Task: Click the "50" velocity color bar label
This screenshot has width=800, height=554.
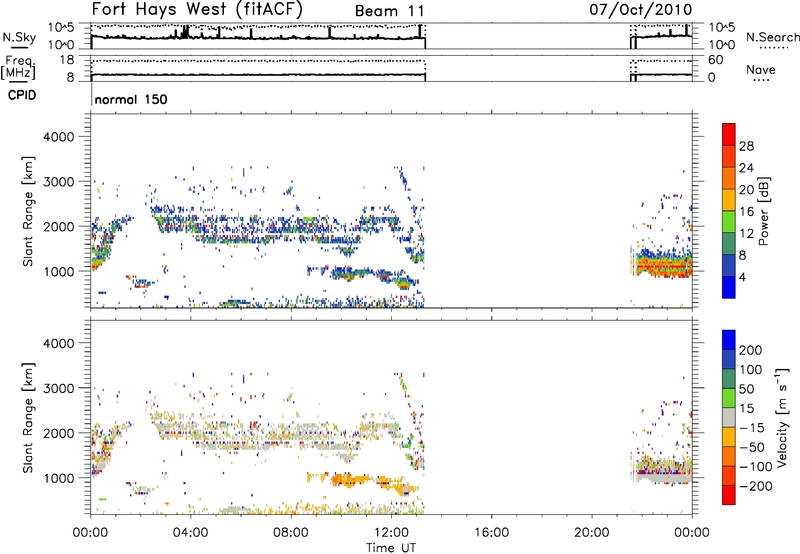Action: coord(746,389)
